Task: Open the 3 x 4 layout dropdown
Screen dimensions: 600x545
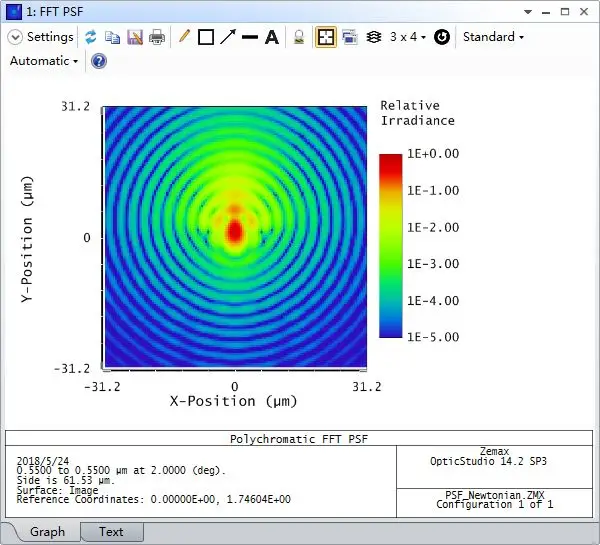Action: 408,37
